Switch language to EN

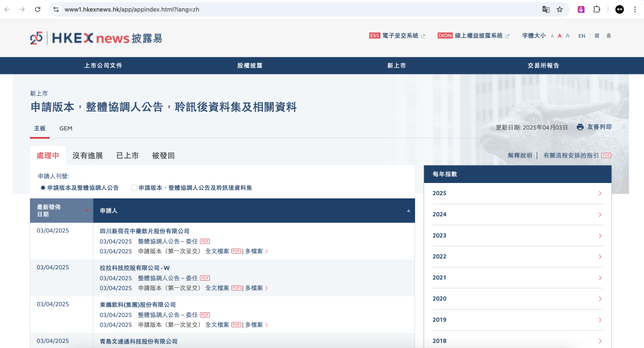[581, 36]
